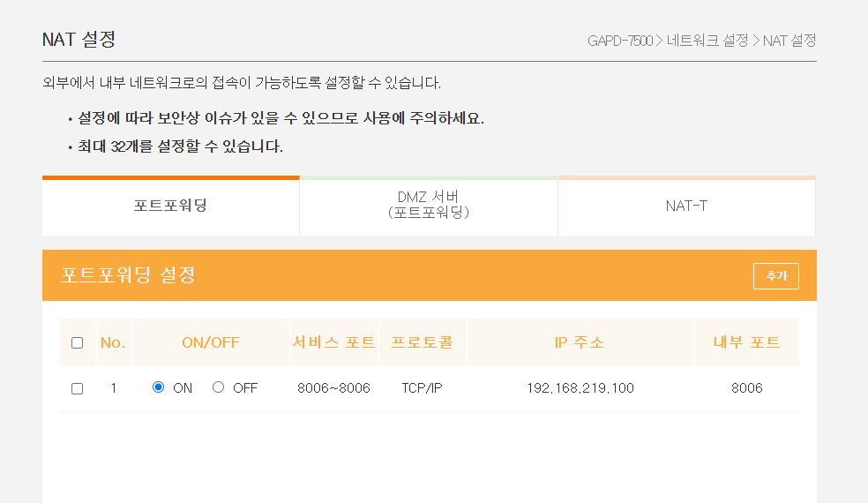Tick the select-all checkbox in the table header
The image size is (868, 503).
pyautogui.click(x=78, y=343)
